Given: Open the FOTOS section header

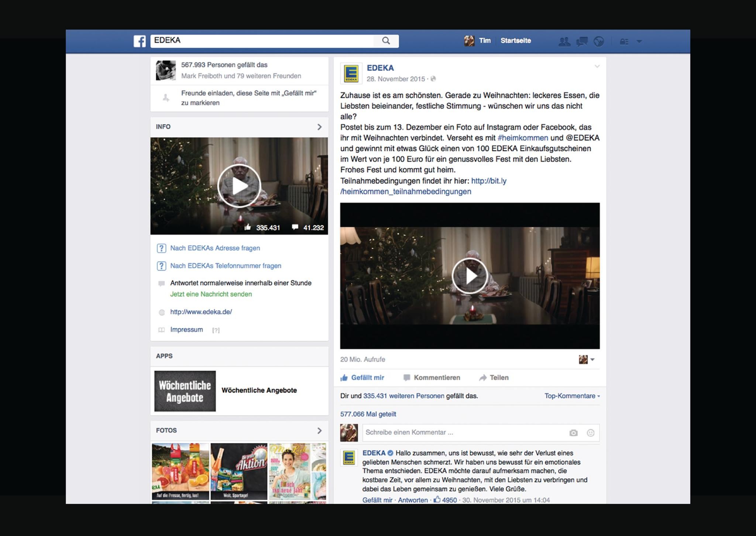Looking at the screenshot, I should [239, 431].
